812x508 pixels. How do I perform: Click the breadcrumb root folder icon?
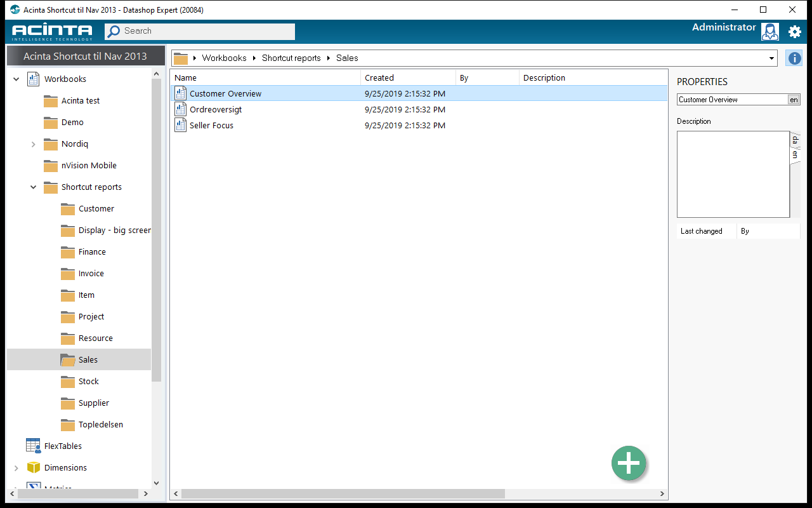181,58
